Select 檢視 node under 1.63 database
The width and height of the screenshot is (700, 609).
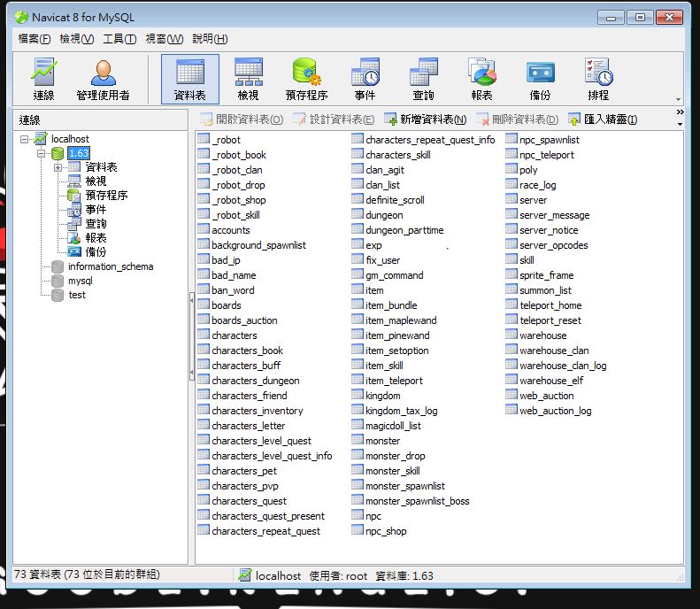(96, 181)
